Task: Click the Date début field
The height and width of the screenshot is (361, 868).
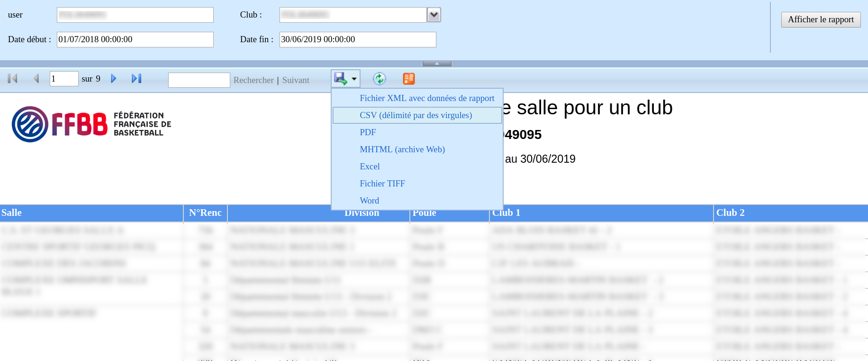Action: tap(135, 39)
